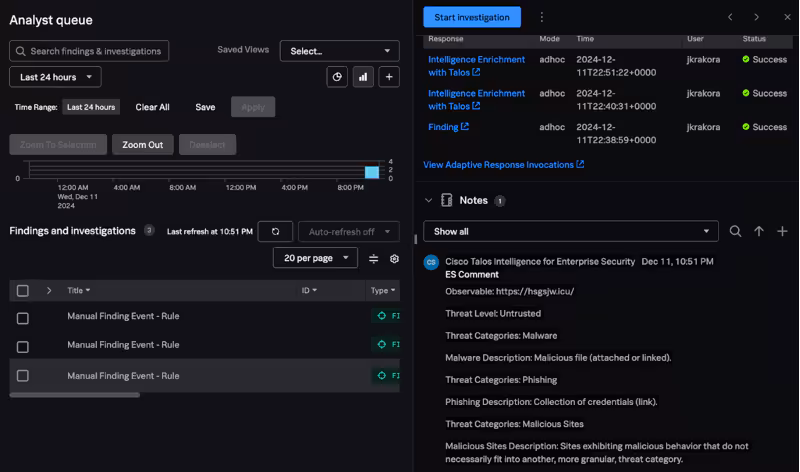Toggle the bar chart timeline icon
Image resolution: width=800 pixels, height=472 pixels.
[363, 77]
